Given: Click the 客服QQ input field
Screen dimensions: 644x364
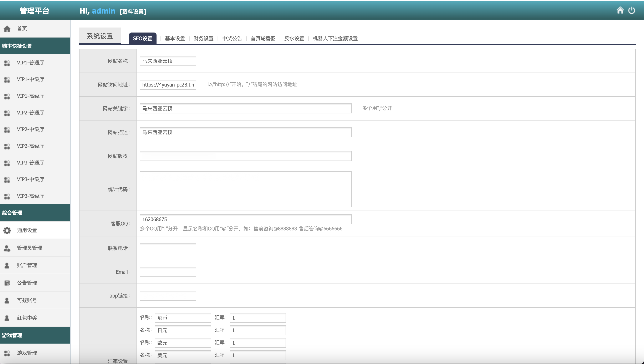Looking at the screenshot, I should click(x=245, y=219).
